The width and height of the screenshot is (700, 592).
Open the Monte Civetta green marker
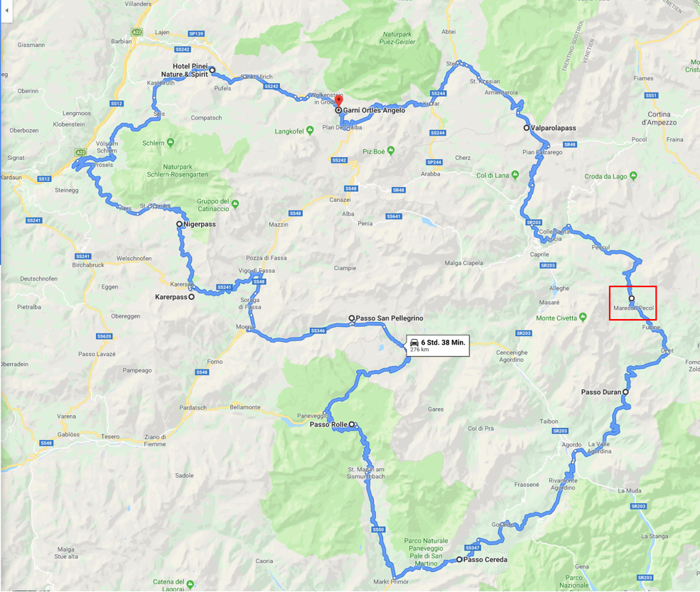pyautogui.click(x=583, y=317)
